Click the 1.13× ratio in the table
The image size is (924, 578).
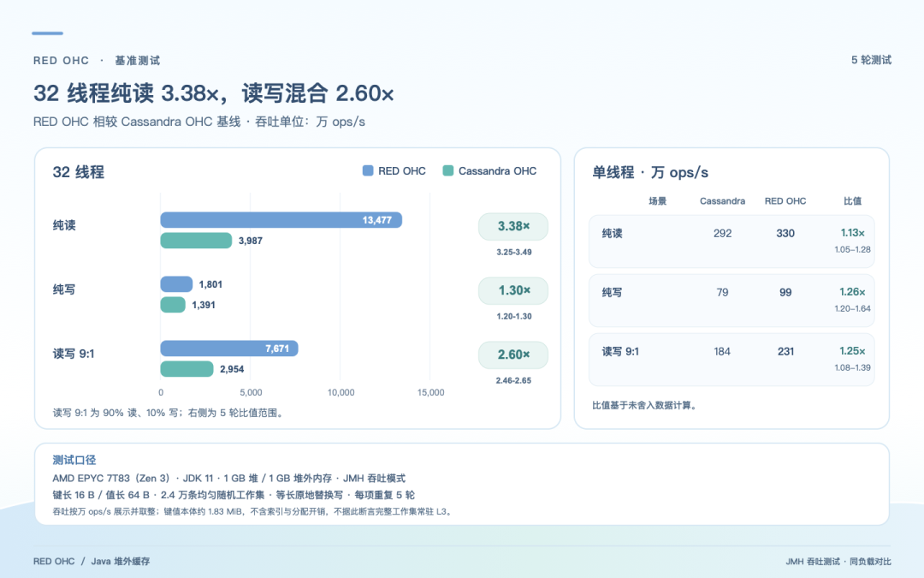point(853,233)
